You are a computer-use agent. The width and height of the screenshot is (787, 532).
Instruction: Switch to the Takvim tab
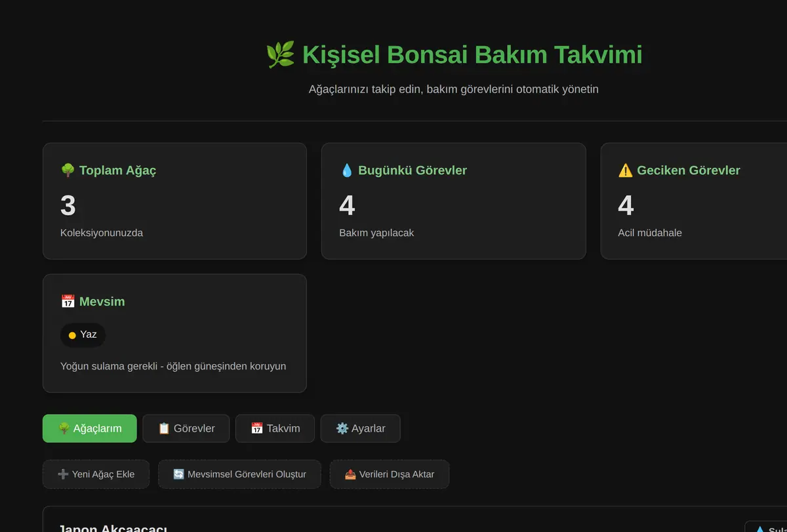point(275,428)
